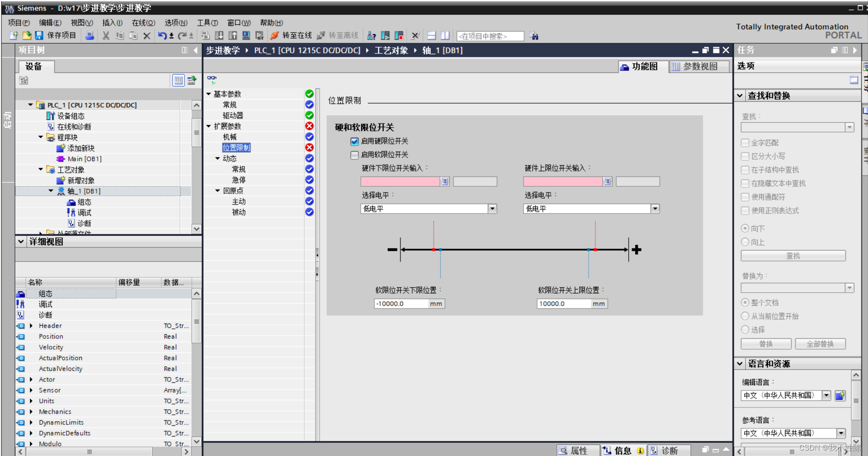Viewport: 868px width, 456px height.
Task: Select 向上 search direction radio
Action: pos(745,242)
